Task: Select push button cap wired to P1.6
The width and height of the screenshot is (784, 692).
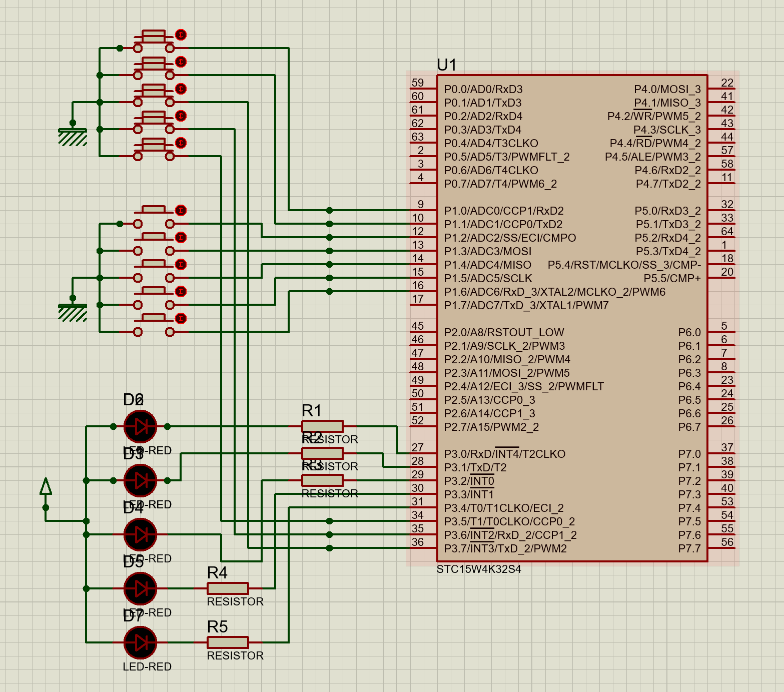Action: [154, 317]
